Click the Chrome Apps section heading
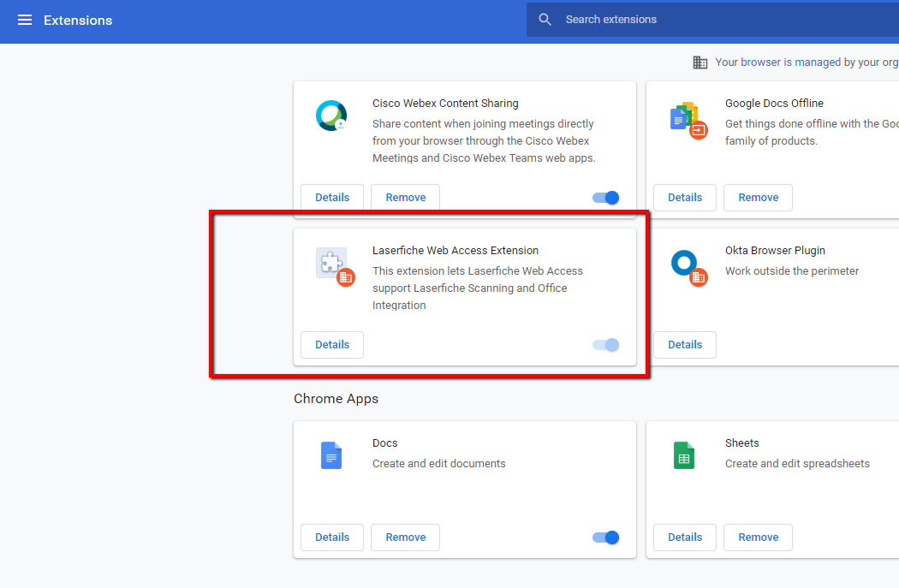 [336, 398]
